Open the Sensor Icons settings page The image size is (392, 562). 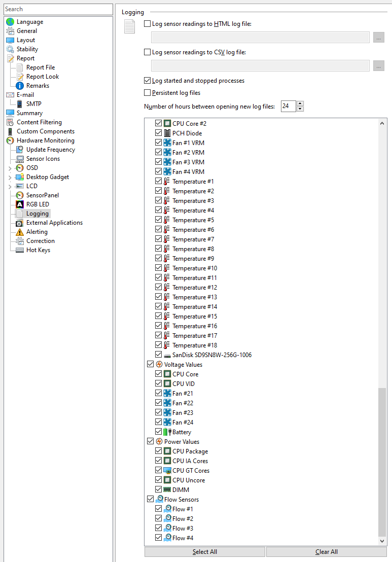(43, 159)
